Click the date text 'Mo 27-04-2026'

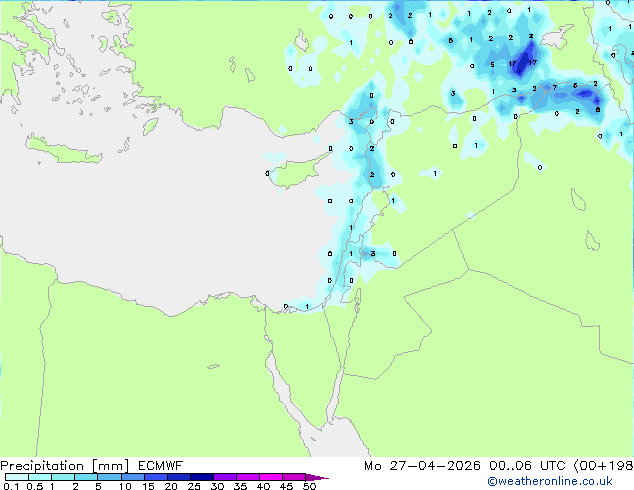pyautogui.click(x=422, y=466)
